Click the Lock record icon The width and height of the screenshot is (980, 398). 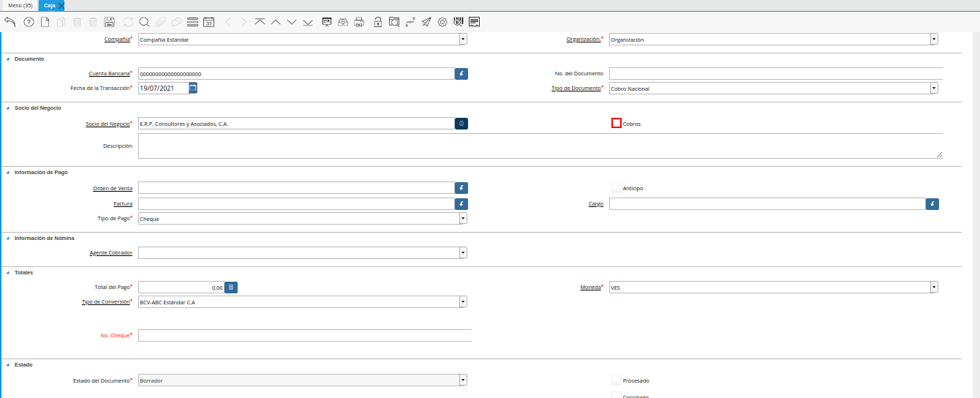tap(377, 22)
